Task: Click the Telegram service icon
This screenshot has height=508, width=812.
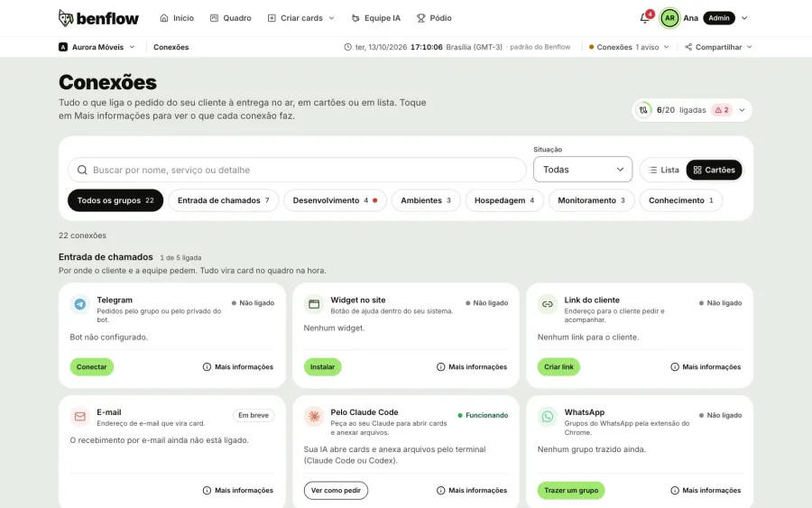Action: point(79,304)
